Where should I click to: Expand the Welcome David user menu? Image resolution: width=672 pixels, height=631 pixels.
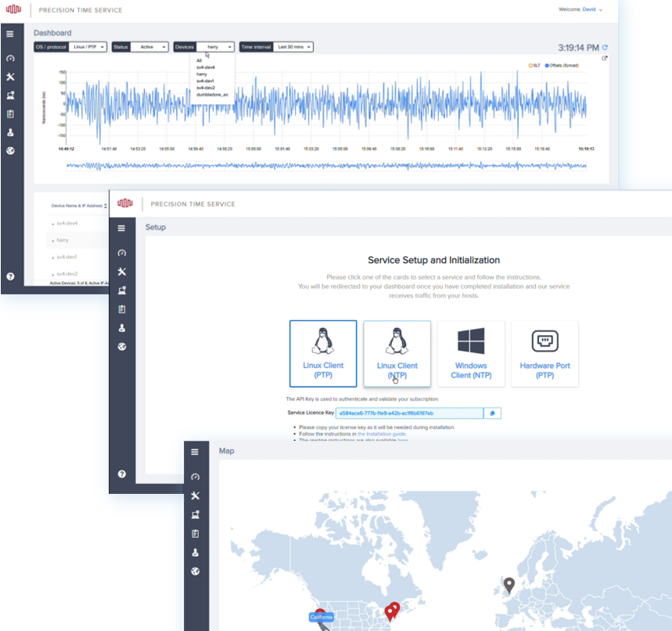pyautogui.click(x=580, y=9)
